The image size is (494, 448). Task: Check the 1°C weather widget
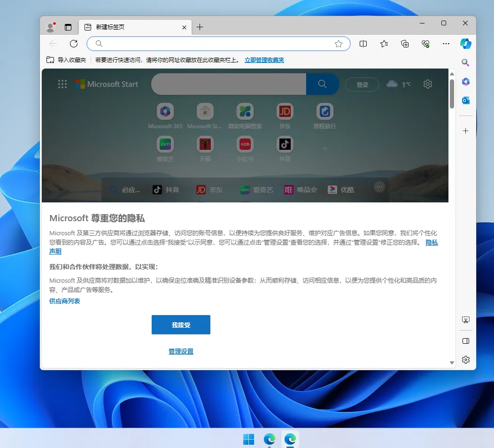click(x=398, y=84)
